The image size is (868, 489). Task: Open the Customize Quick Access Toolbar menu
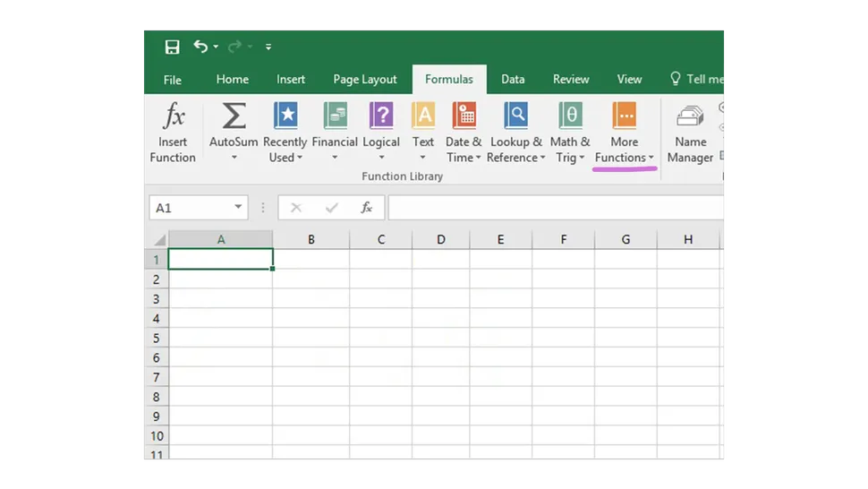click(x=268, y=47)
